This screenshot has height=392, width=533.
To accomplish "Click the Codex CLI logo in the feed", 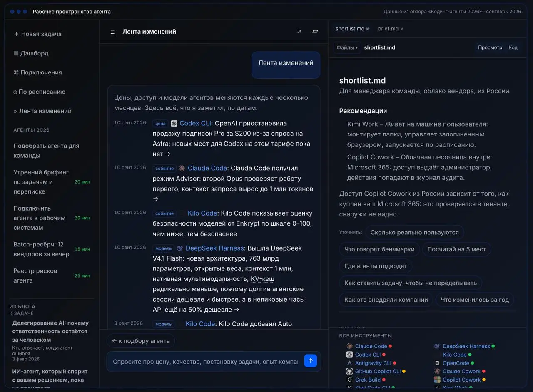I will pos(174,124).
